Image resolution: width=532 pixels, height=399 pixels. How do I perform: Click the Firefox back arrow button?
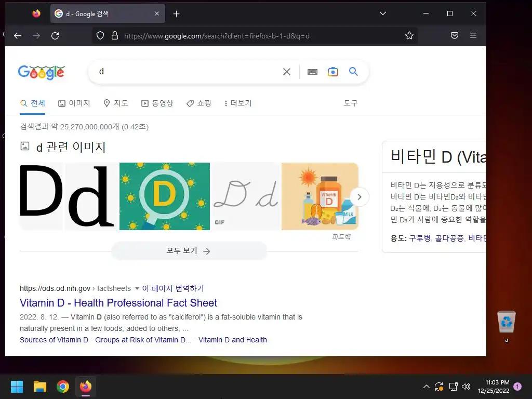[x=18, y=36]
